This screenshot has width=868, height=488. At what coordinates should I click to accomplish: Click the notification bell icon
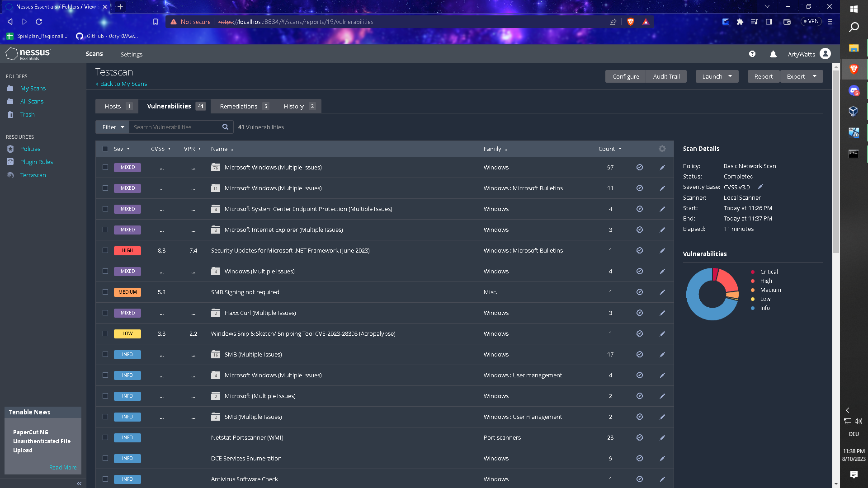pyautogui.click(x=773, y=54)
